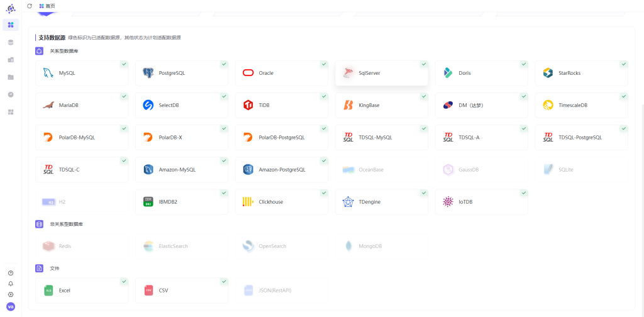Screen dimensions: 644x317
Task: Open the TDSQL-A card
Action: pos(481,138)
